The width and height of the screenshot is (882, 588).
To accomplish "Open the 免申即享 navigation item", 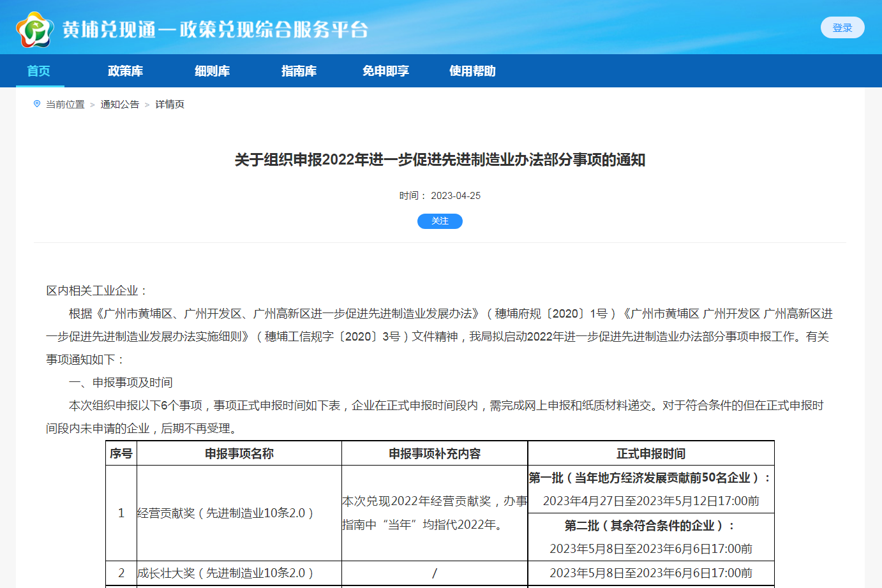I will pyautogui.click(x=385, y=71).
